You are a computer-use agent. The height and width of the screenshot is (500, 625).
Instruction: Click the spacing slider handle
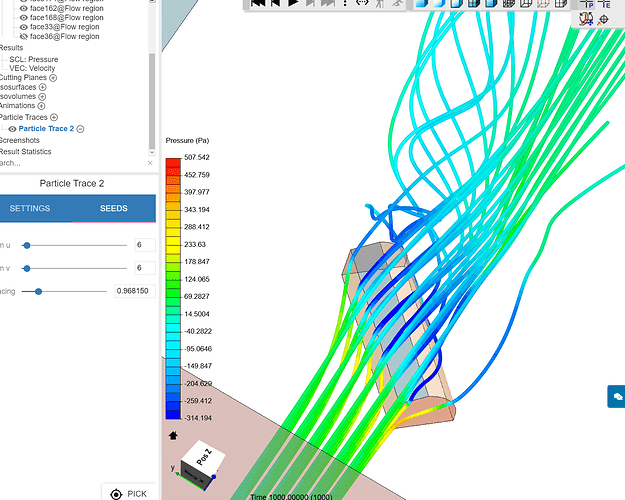[38, 291]
